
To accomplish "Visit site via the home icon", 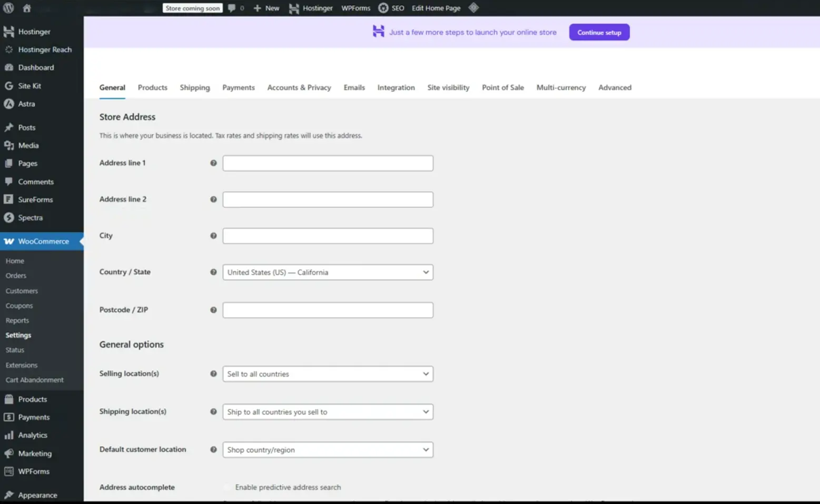I will pyautogui.click(x=27, y=8).
